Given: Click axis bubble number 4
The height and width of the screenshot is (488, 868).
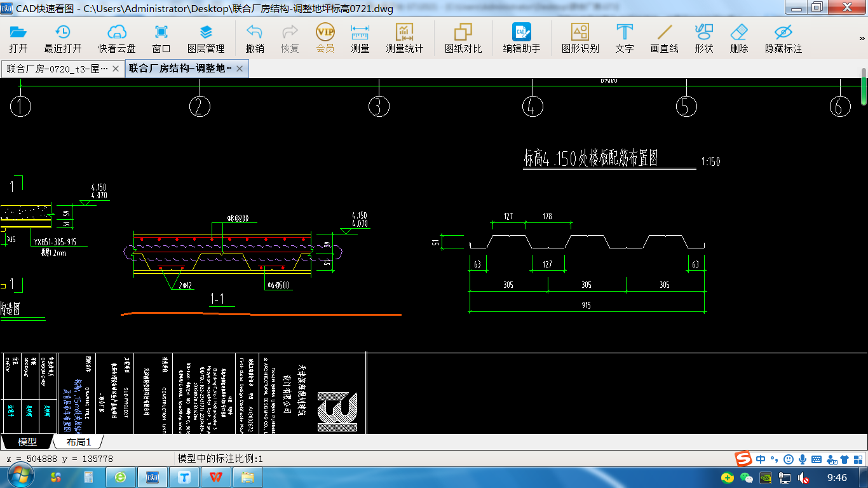Looking at the screenshot, I should pos(532,106).
